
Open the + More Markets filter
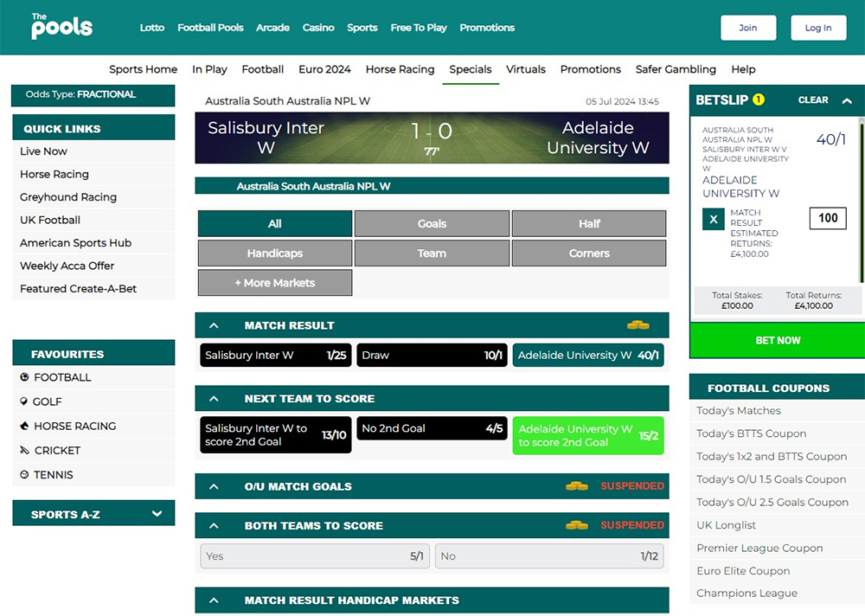coord(275,283)
